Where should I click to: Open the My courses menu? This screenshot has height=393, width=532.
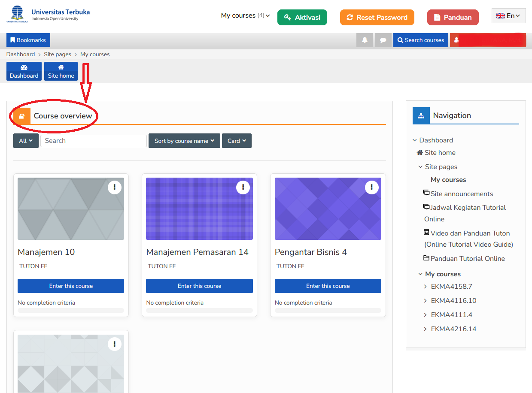tap(245, 15)
